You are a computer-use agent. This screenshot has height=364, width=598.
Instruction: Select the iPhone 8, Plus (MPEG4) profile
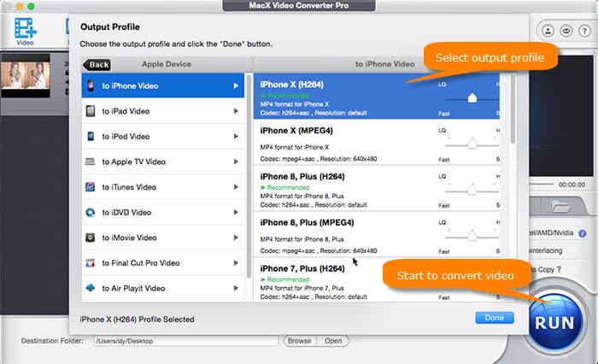[377, 234]
